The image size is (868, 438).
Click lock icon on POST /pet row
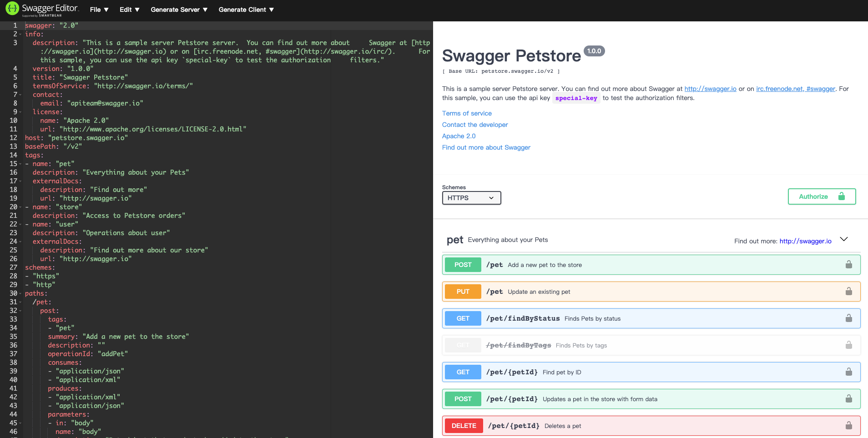(x=849, y=264)
